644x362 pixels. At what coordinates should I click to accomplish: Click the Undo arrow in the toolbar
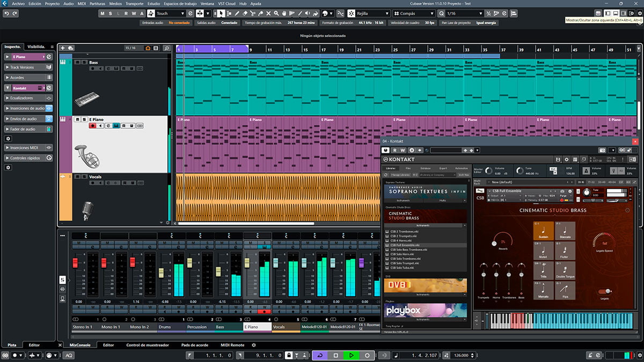click(x=5, y=13)
